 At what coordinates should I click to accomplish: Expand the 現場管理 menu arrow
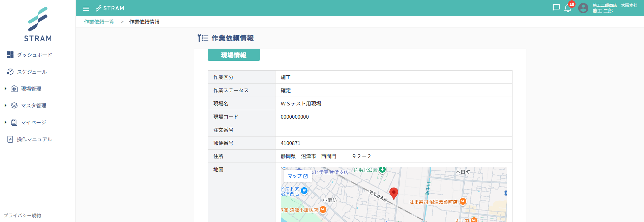click(x=5, y=89)
